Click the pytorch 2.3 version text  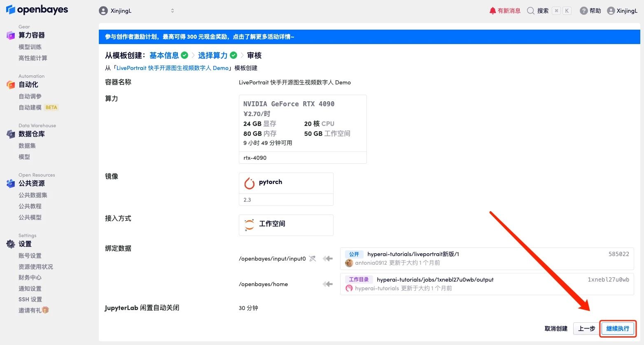pyautogui.click(x=247, y=200)
